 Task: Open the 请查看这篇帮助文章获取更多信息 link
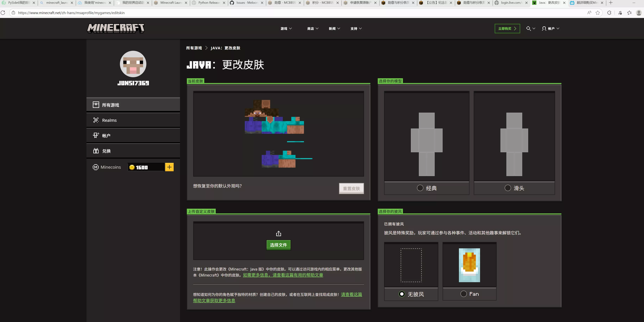click(x=278, y=298)
